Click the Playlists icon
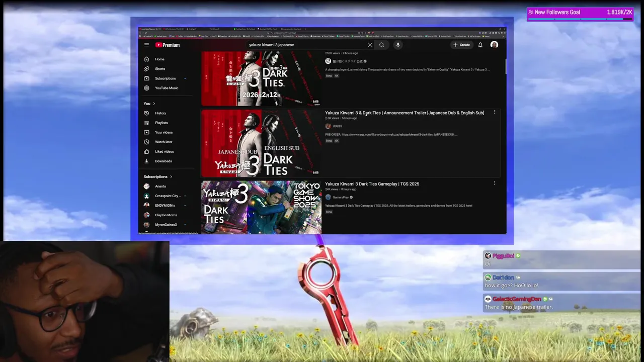644x362 pixels. coord(146,123)
